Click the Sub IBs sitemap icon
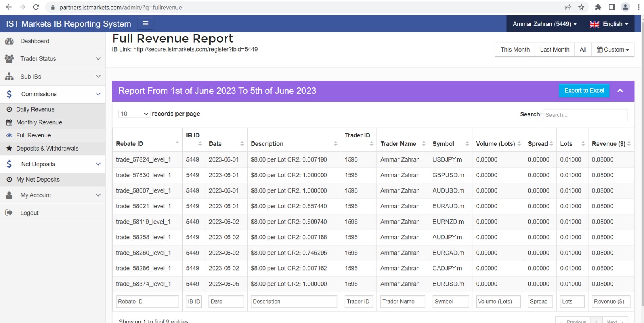Viewport: 644px width, 323px height. pyautogui.click(x=9, y=77)
